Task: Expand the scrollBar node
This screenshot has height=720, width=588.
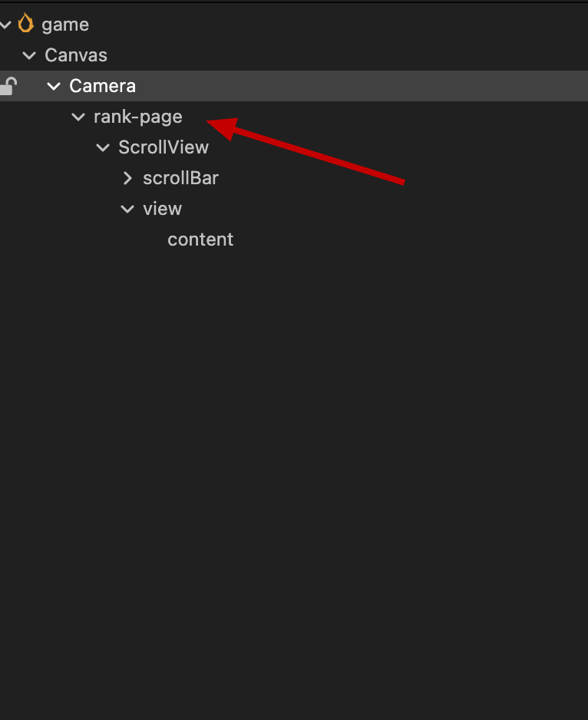Action: pos(127,178)
